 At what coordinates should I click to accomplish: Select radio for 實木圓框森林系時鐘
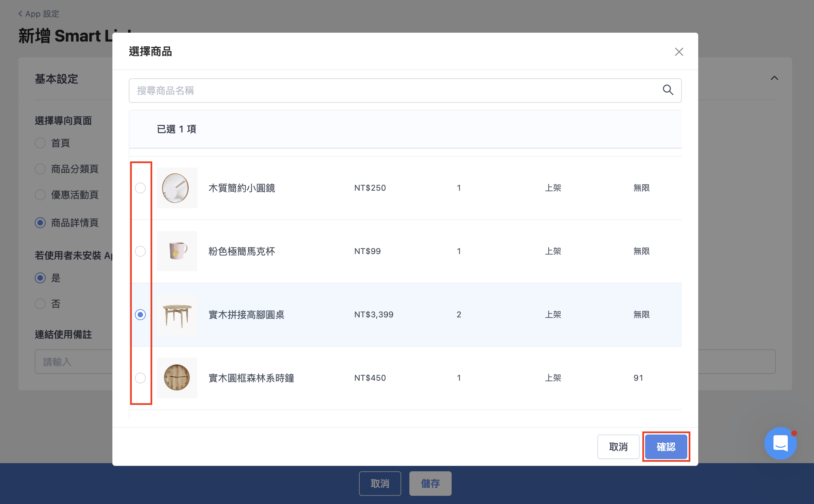[140, 378]
